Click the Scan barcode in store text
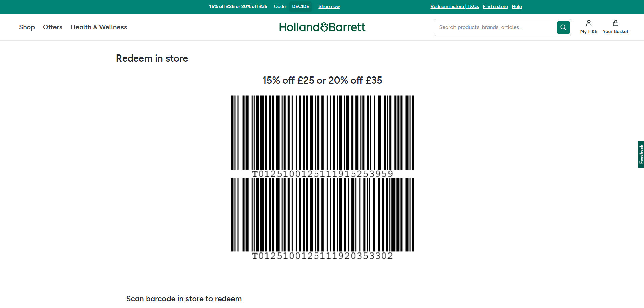The height and width of the screenshot is (308, 644). point(184,299)
